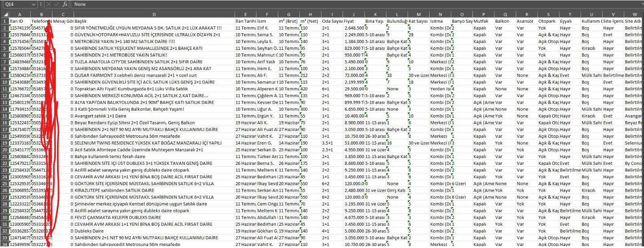
Task: Select the 'm² (Net)' header cell
Action: 311,21
